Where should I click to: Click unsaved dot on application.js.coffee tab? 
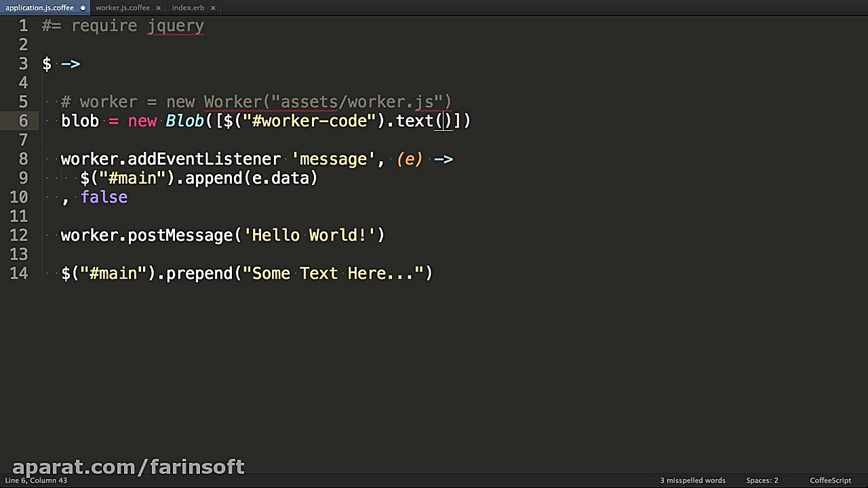[83, 7]
